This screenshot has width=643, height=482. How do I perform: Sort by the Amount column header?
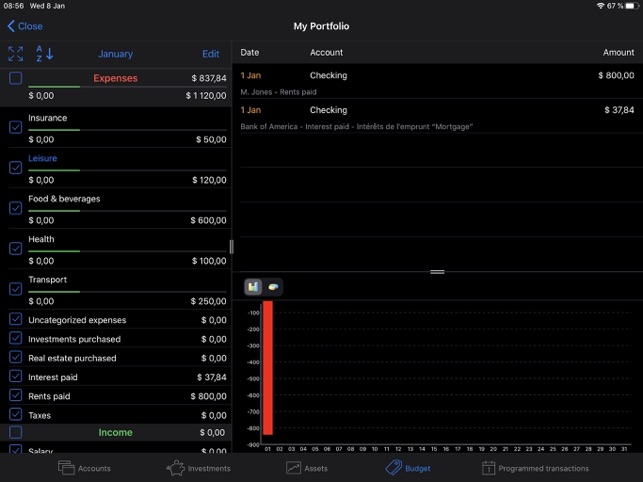[618, 53]
